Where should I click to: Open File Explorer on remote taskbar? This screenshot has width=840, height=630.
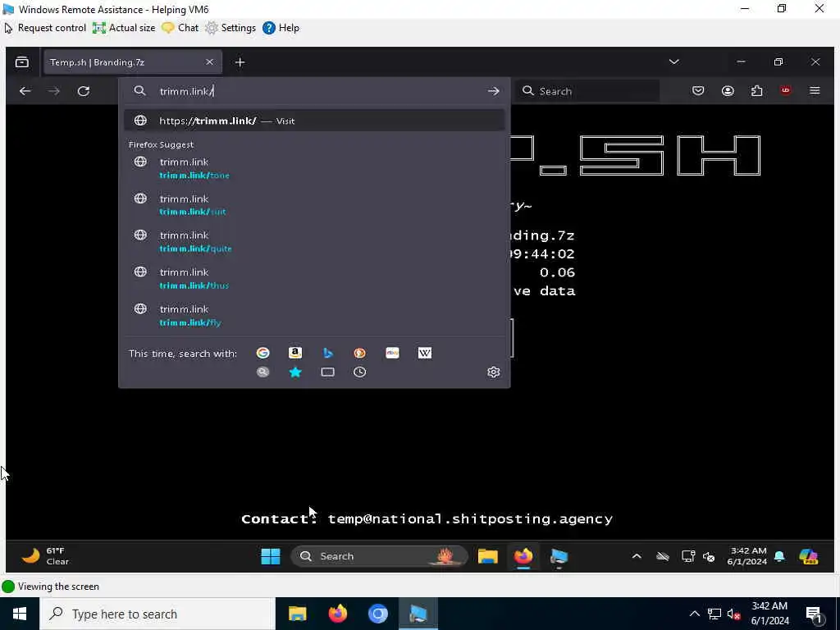tap(488, 557)
